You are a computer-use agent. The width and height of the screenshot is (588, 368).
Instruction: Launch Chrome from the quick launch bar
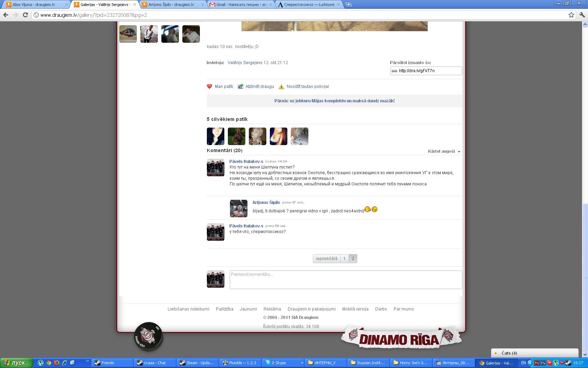pos(49,363)
